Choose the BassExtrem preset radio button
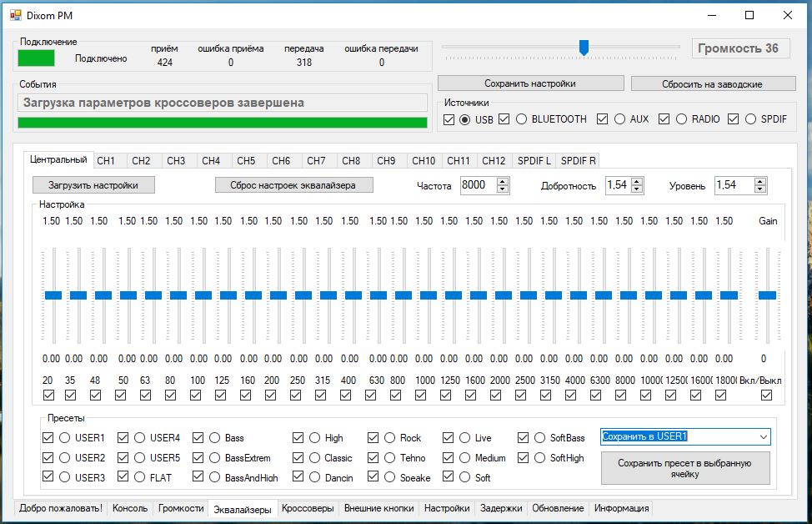The width and height of the screenshot is (812, 524). coord(214,458)
